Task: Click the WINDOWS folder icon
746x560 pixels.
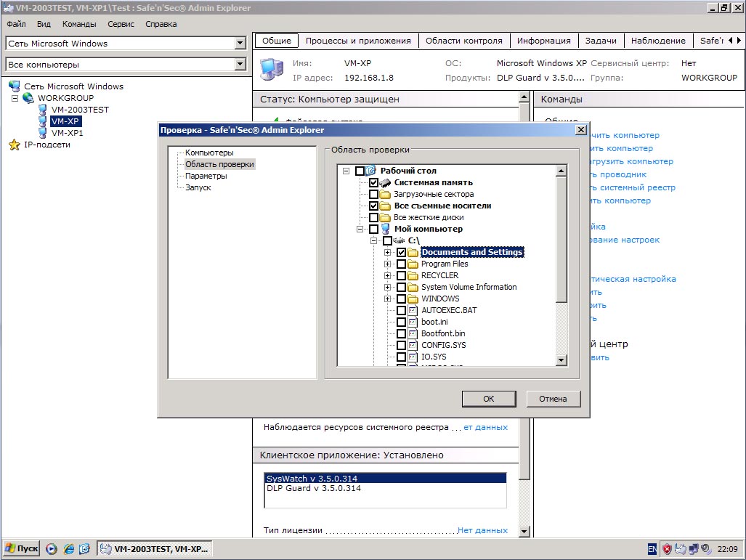Action: point(413,299)
